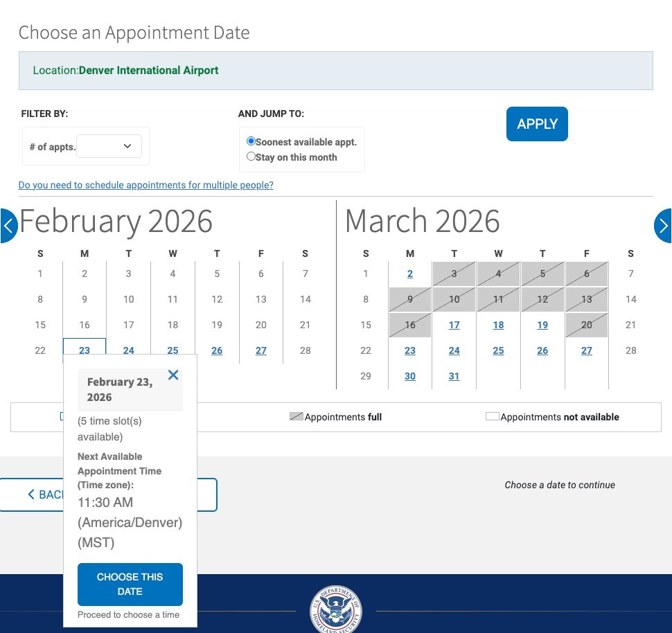This screenshot has width=672, height=633.
Task: Close the February 23 popup
Action: click(x=173, y=375)
